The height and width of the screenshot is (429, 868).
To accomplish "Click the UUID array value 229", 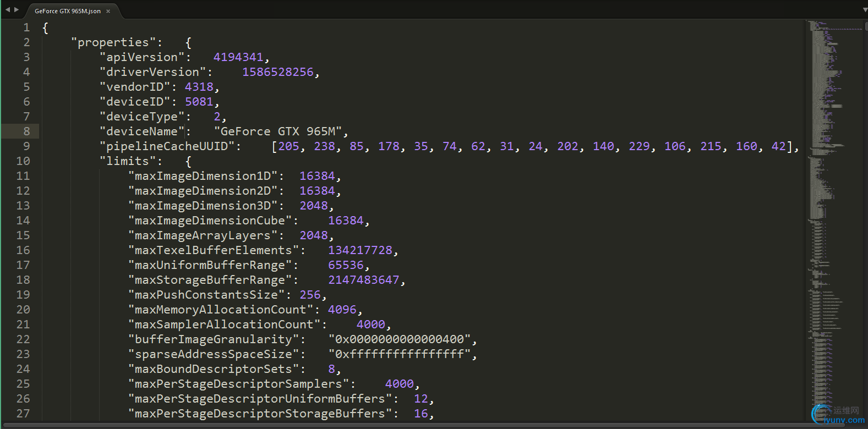I will [640, 146].
